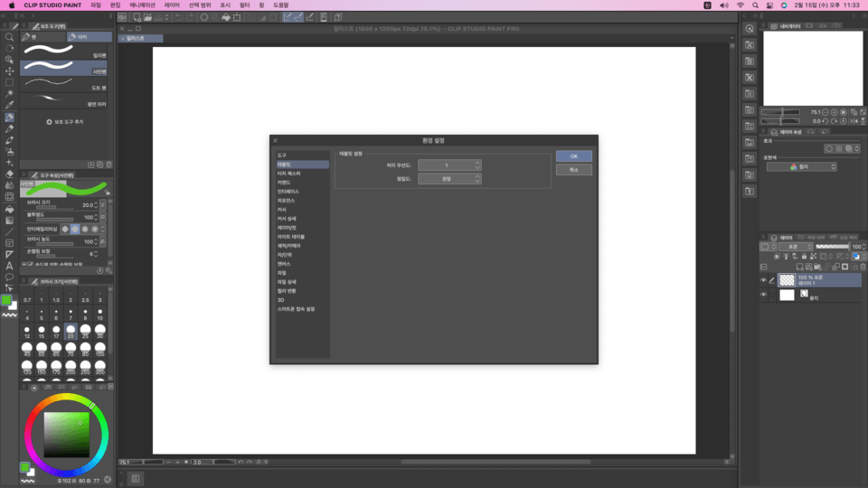Select the Auto select magic wand tool
The height and width of the screenshot is (488, 868).
click(x=9, y=93)
